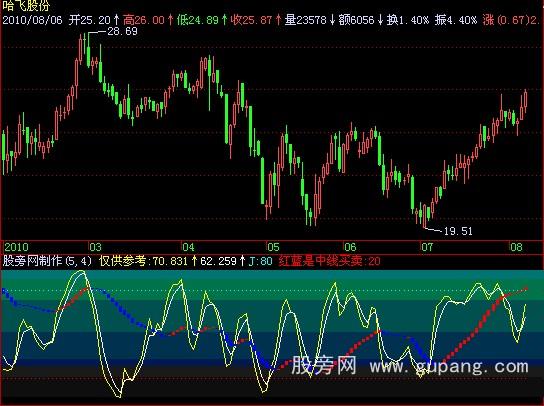Click the indicator value 62.259
The height and width of the screenshot is (406, 544).
pyautogui.click(x=218, y=261)
